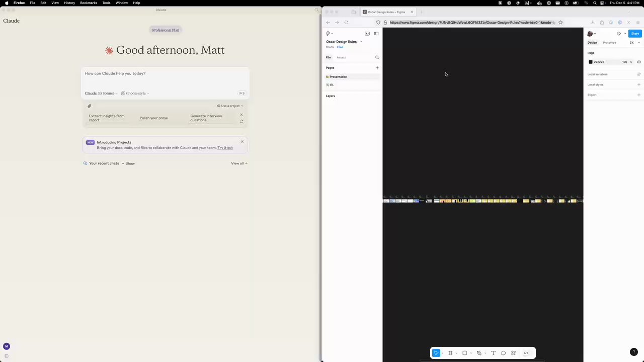Click the Firefox back arrow
The image size is (644, 362).
328,22
